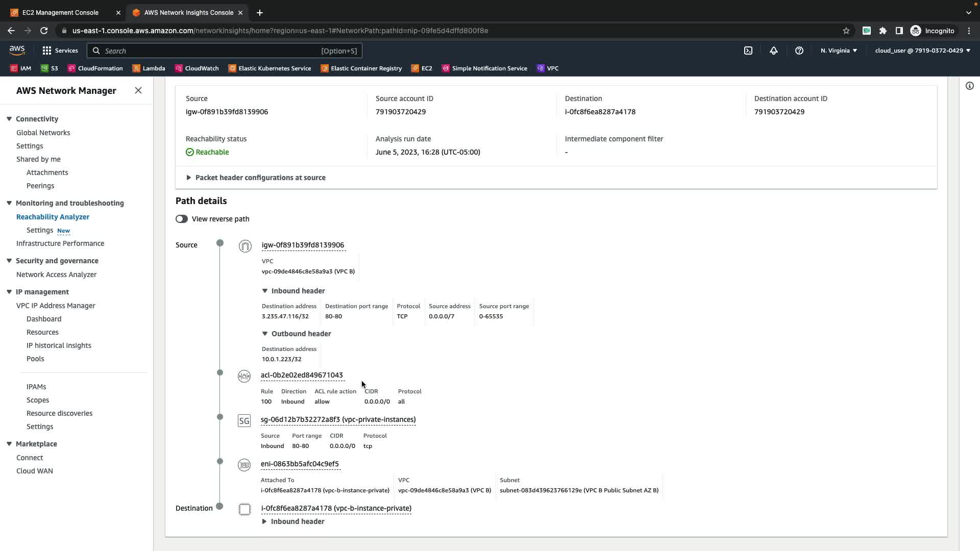Bookmark page with the star icon

(846, 31)
